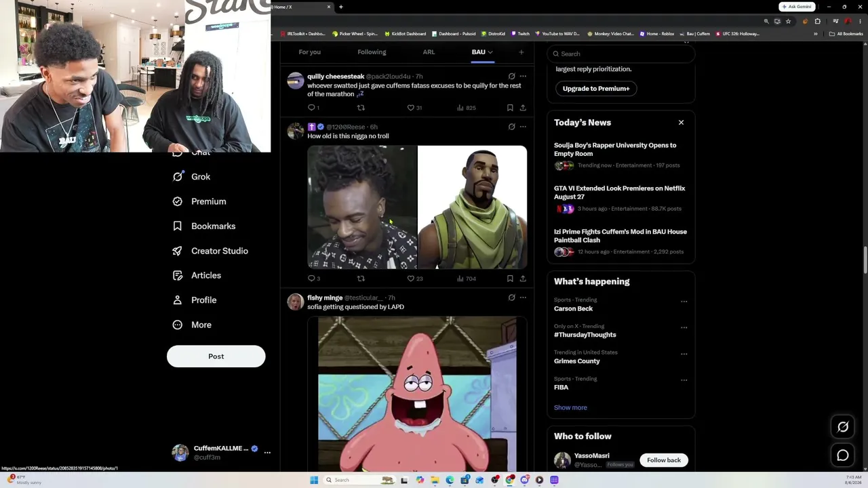Screen dimensions: 868x488
Task: Switch to the Following tab
Action: pos(372,52)
